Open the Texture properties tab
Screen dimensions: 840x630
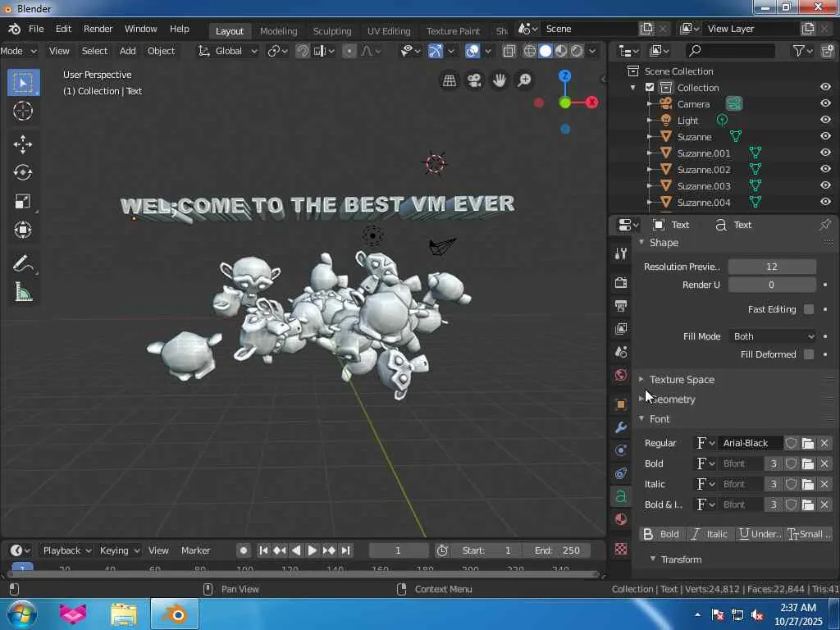coord(621,549)
